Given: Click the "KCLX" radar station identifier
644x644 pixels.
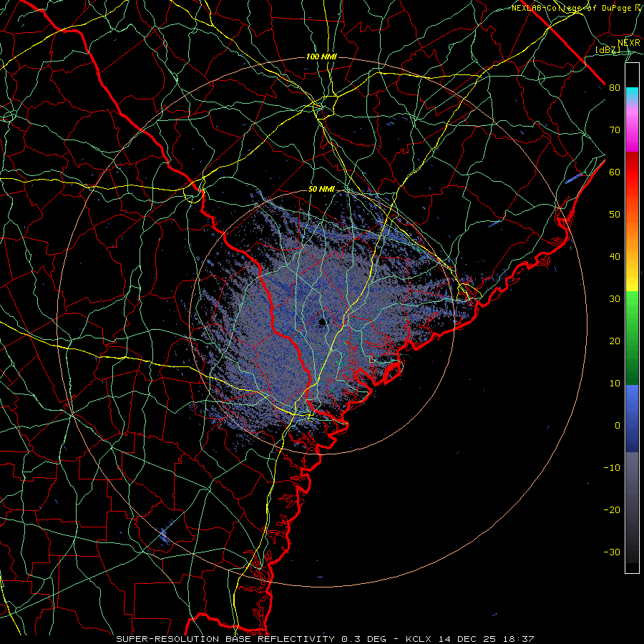Looking at the screenshot, I should click(419, 639).
